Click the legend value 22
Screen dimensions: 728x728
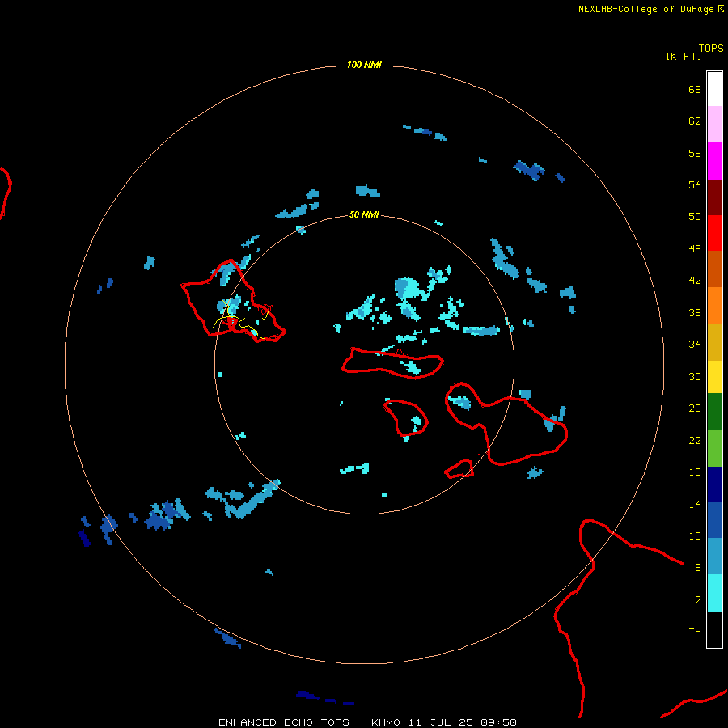click(x=695, y=440)
